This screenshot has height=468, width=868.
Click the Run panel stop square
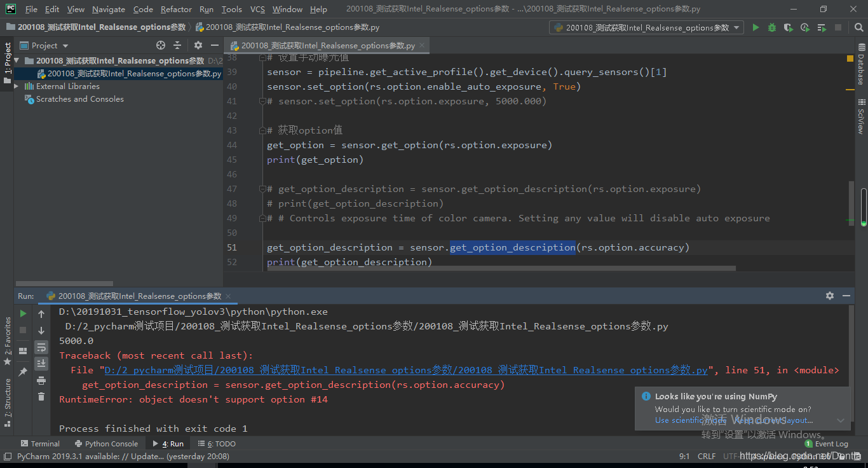coord(23,330)
